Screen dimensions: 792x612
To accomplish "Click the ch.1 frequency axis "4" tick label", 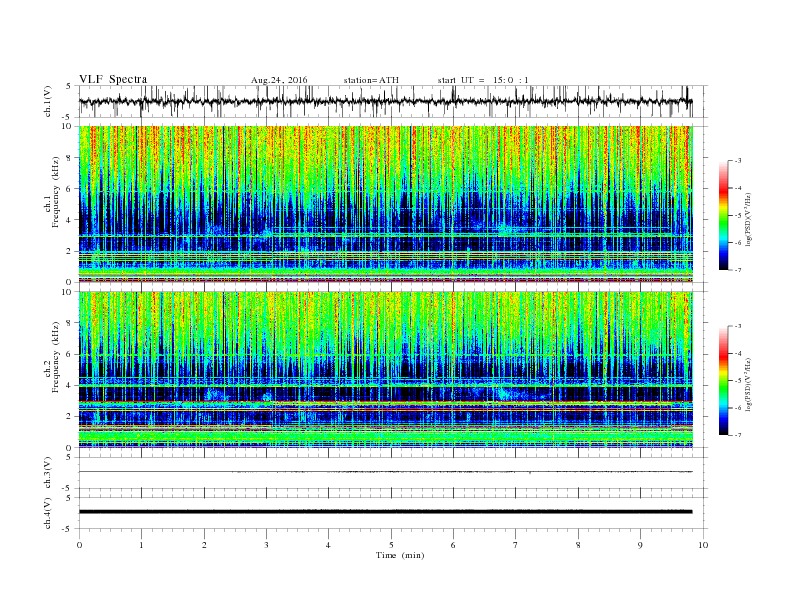I will [70, 220].
